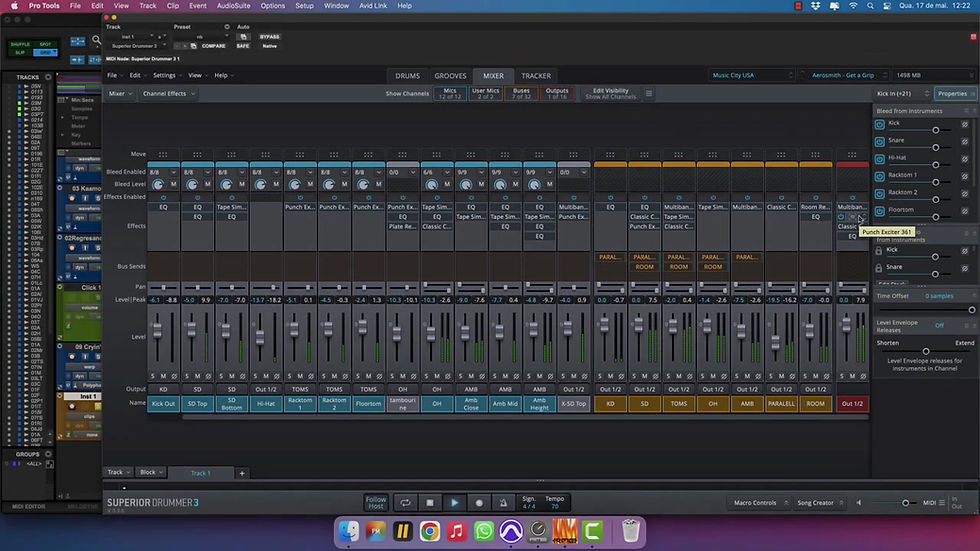Click Mics 12 of 12 channel filter
Screen dimensions: 980x551
(450, 94)
